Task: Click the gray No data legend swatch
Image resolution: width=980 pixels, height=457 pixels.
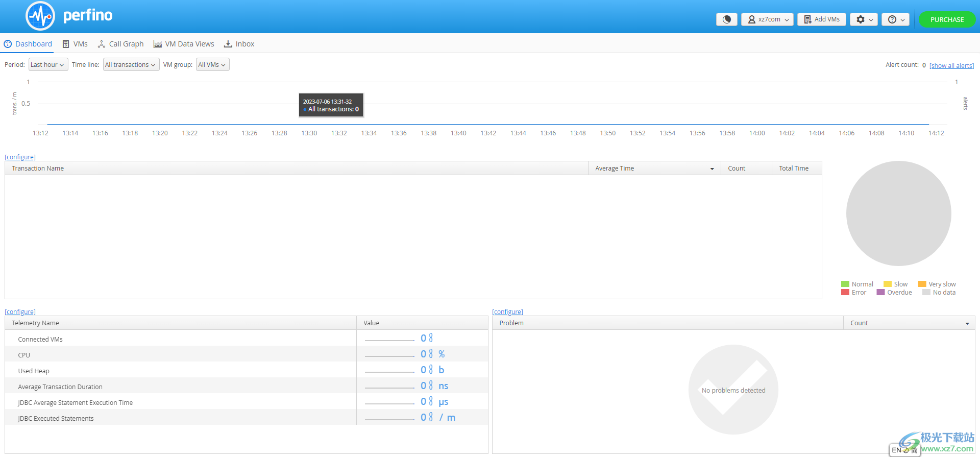Action: (926, 292)
